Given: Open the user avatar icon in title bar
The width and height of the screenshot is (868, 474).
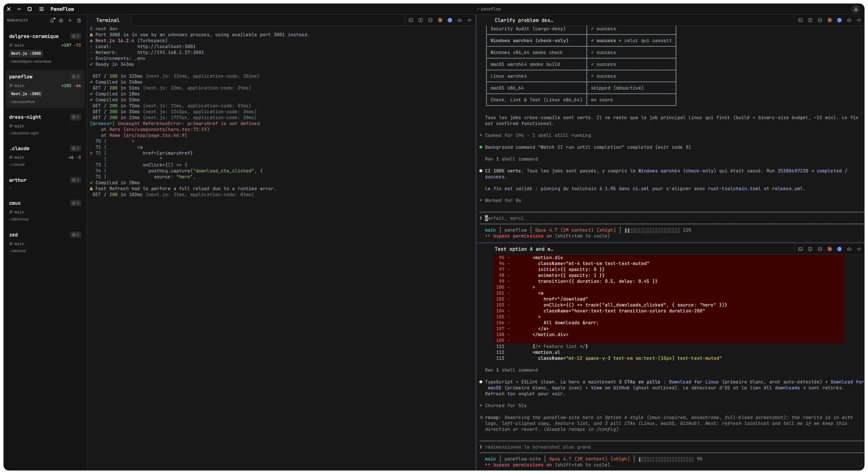Looking at the screenshot, I should coord(856,9).
